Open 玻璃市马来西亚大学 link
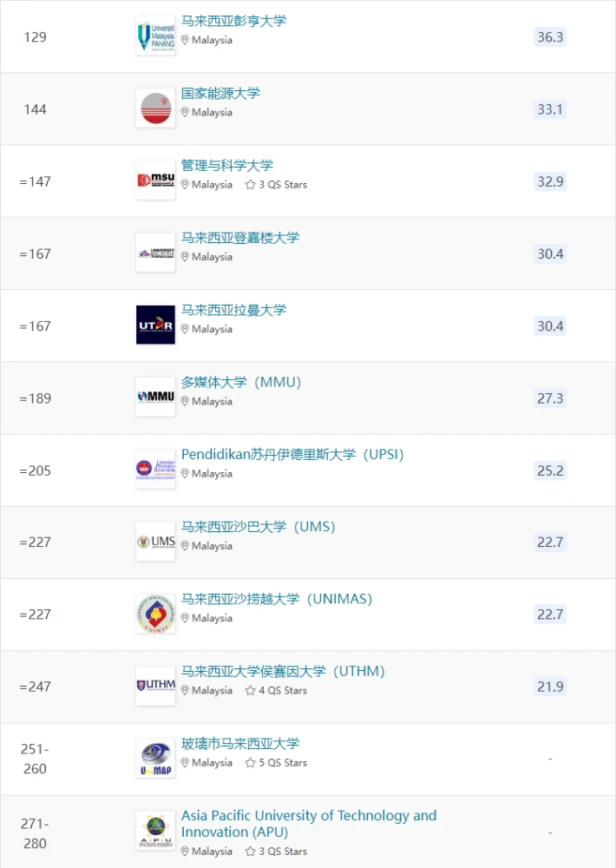This screenshot has height=868, width=616. (x=240, y=744)
